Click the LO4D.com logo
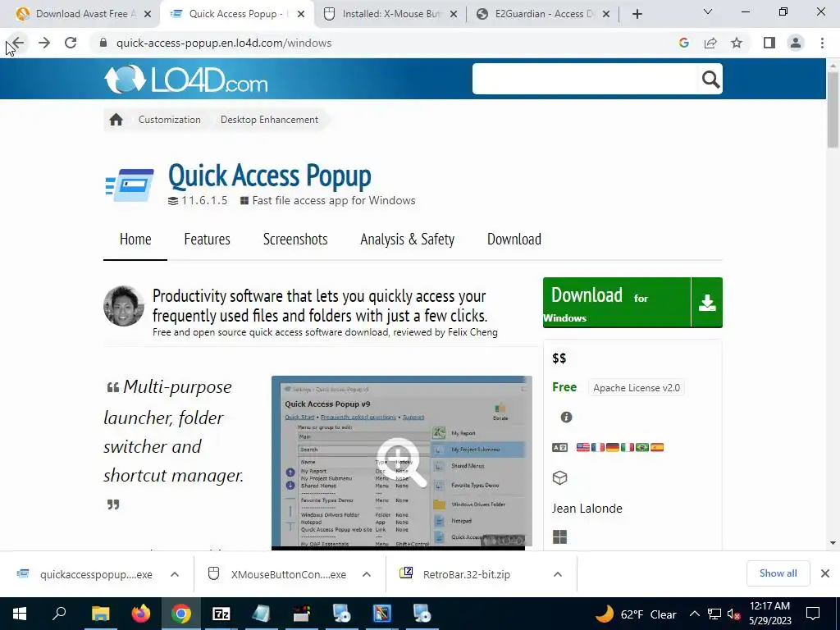The image size is (840, 630). (186, 80)
